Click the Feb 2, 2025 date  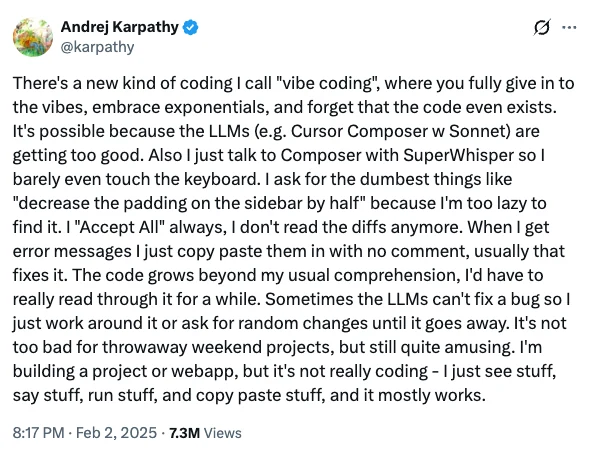point(116,433)
